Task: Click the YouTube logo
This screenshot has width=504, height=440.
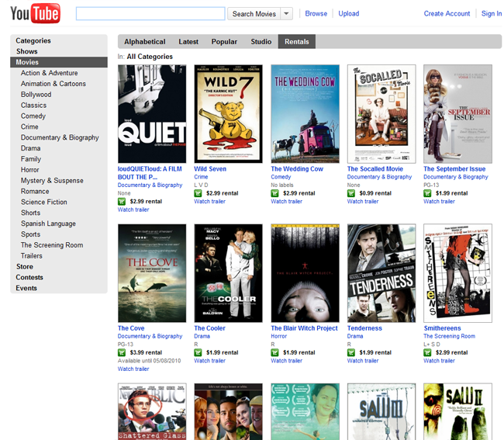Action: pos(35,14)
